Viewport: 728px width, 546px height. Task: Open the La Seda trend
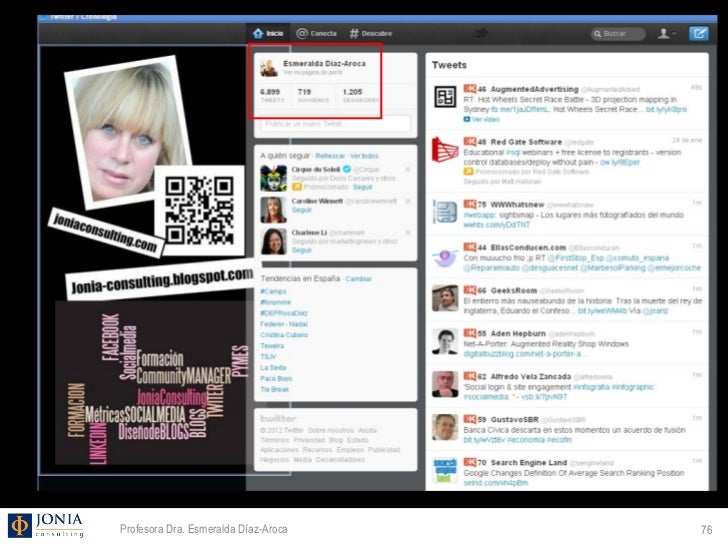pyautogui.click(x=273, y=368)
